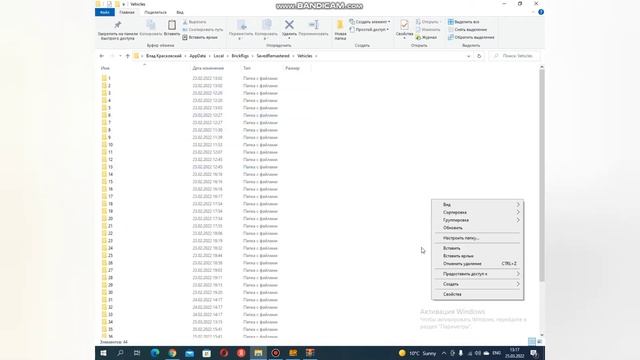Click the Переместить в ribbon icon
640x360 pixels.
tap(241, 25)
